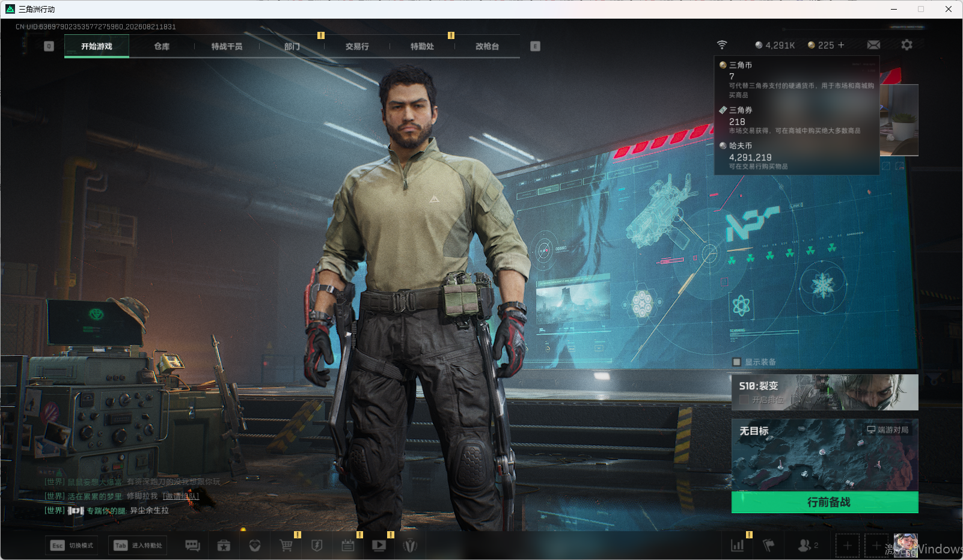The width and height of the screenshot is (963, 560).
Task: Switch to the 部门 tab
Action: click(x=292, y=46)
